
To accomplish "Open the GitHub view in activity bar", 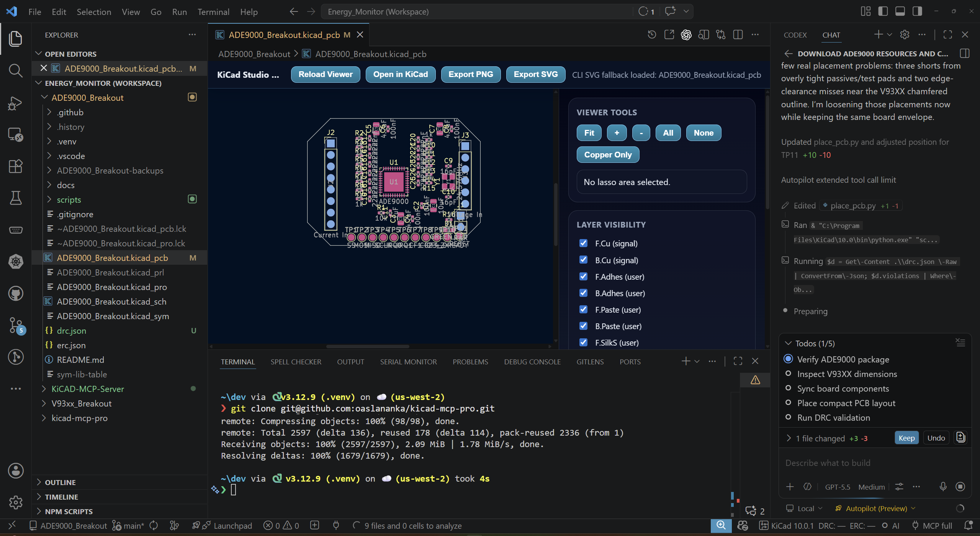I will pos(15,293).
